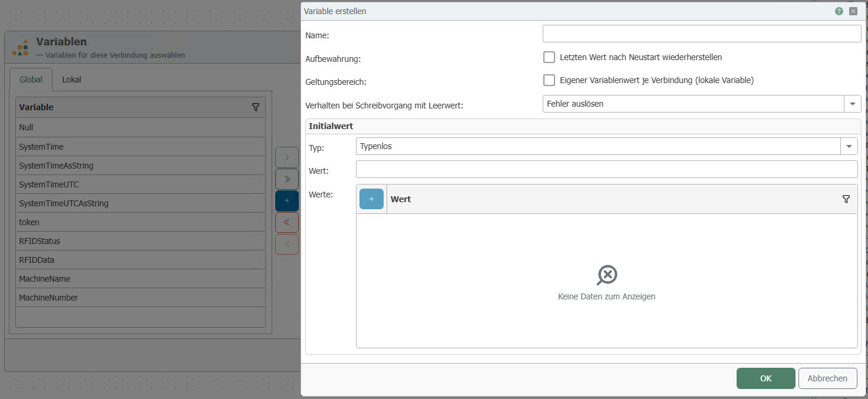Tick the Eigener Variablenwert je Verbindung checkbox

click(549, 80)
